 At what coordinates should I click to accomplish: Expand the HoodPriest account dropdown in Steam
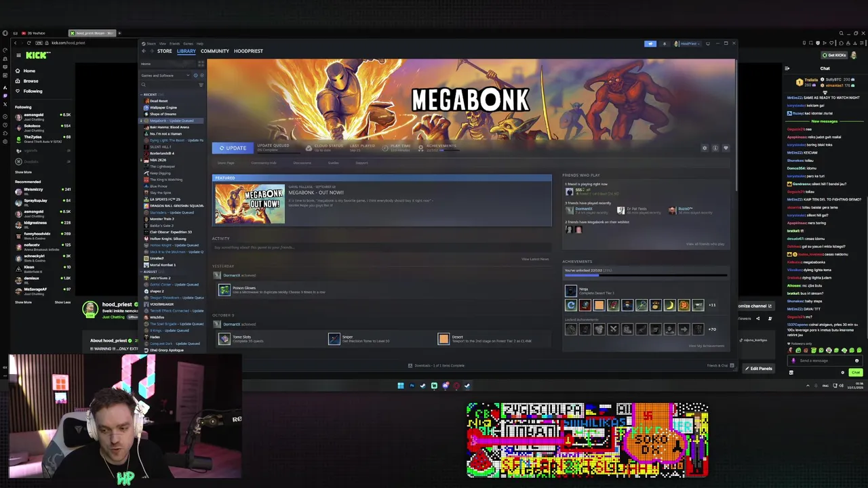687,43
